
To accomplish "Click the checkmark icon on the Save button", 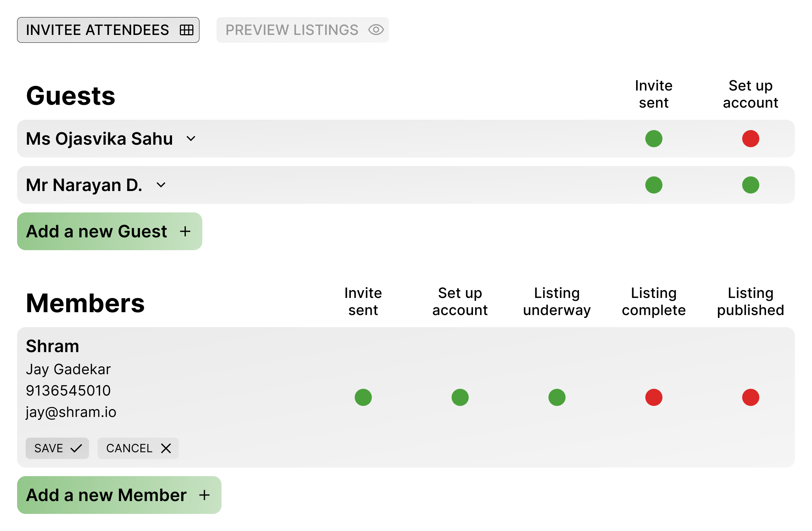I will (76, 448).
